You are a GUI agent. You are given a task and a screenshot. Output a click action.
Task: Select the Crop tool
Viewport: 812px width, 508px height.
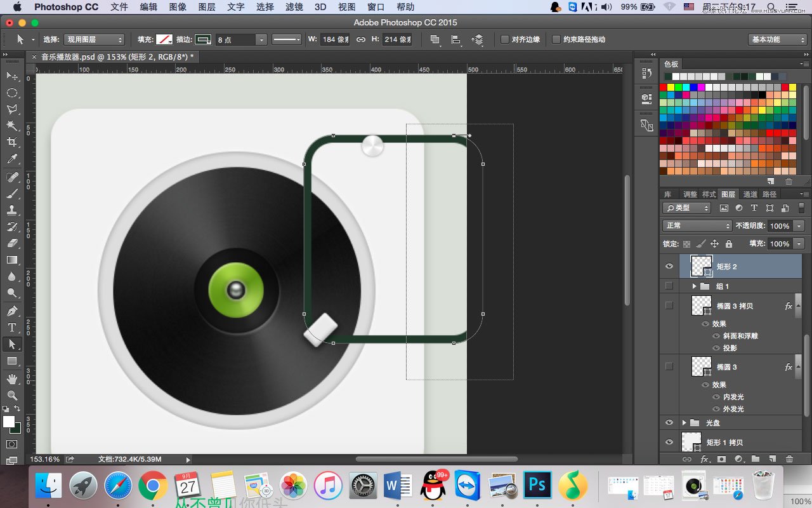(x=11, y=142)
